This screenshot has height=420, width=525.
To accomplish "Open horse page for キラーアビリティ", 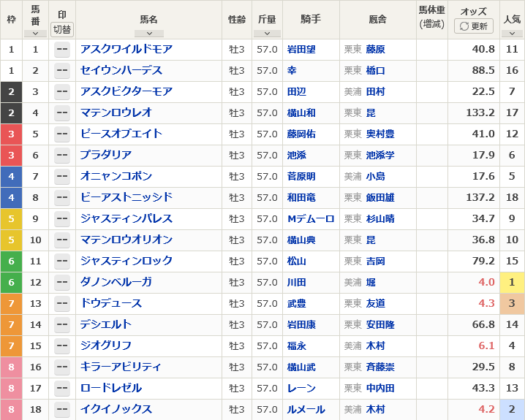I will click(x=121, y=367).
